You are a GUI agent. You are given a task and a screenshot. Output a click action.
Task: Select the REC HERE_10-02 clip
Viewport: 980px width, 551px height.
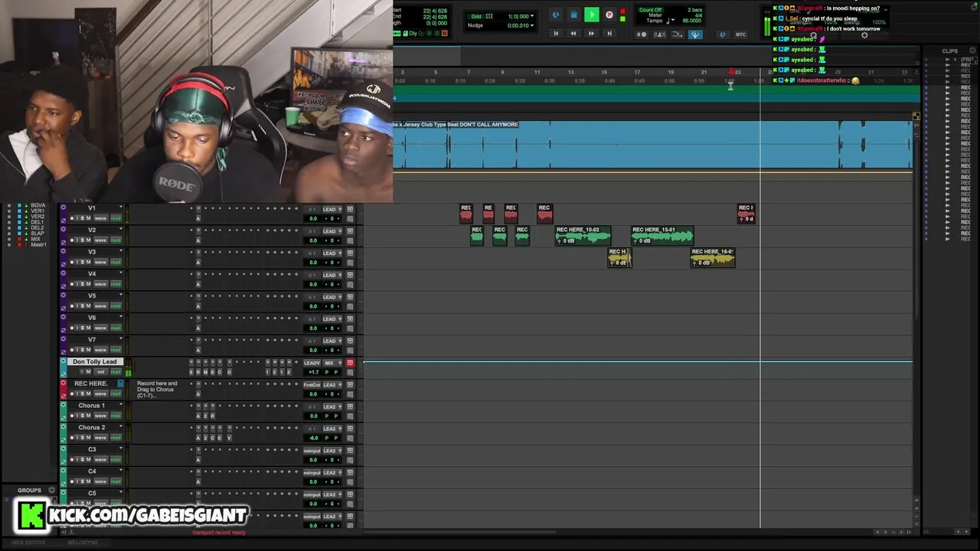tap(583, 235)
